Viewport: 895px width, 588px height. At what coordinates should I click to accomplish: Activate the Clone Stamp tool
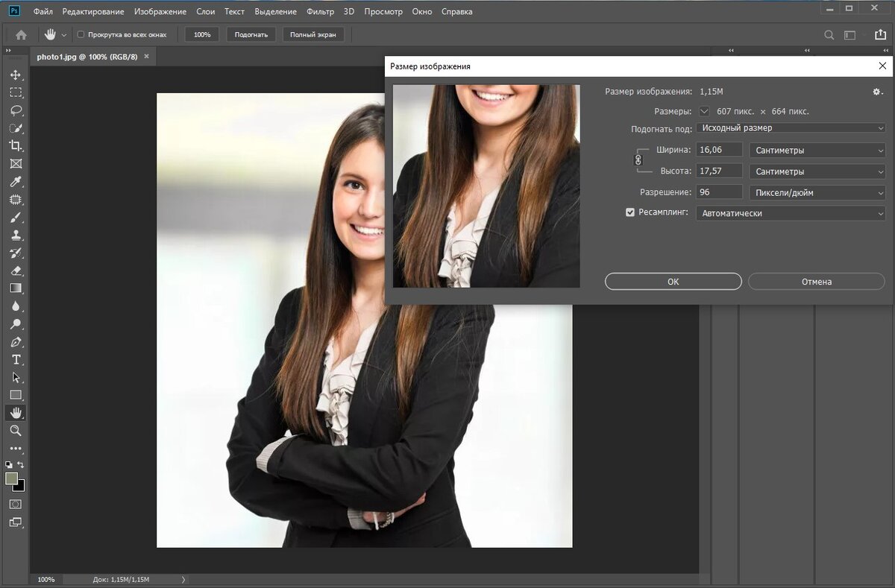[16, 235]
